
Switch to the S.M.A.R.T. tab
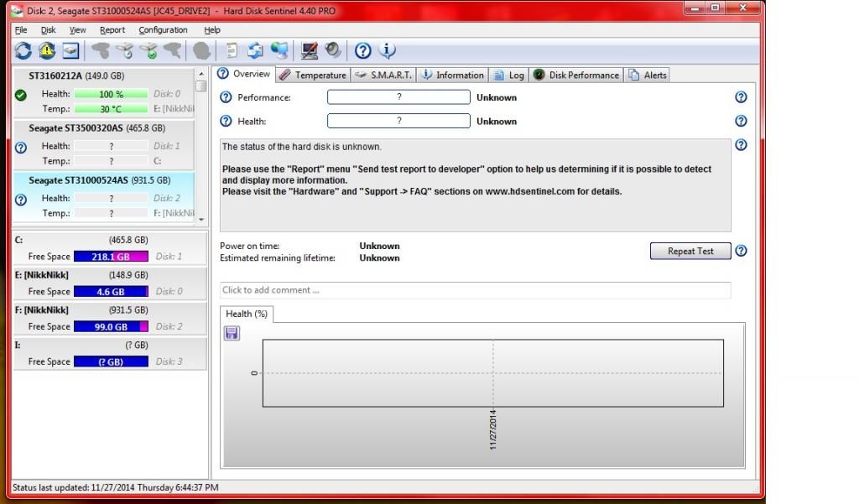[x=383, y=75]
